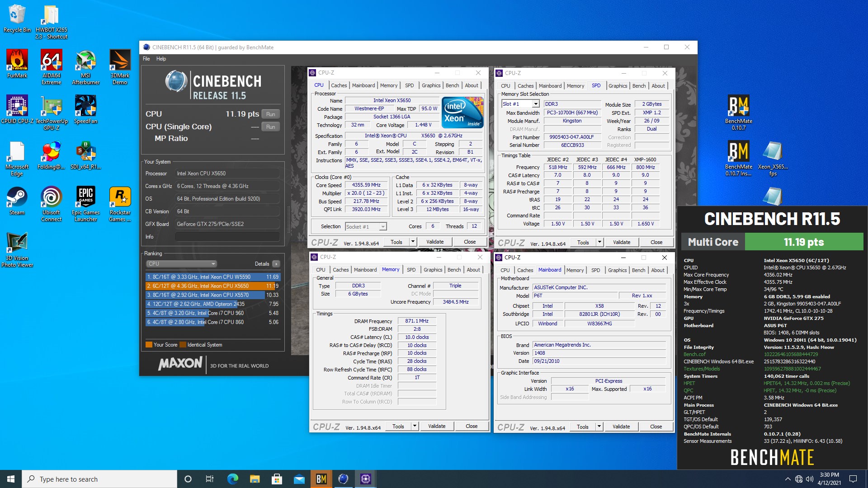Open SpeedFan desktop icon

coord(85,109)
